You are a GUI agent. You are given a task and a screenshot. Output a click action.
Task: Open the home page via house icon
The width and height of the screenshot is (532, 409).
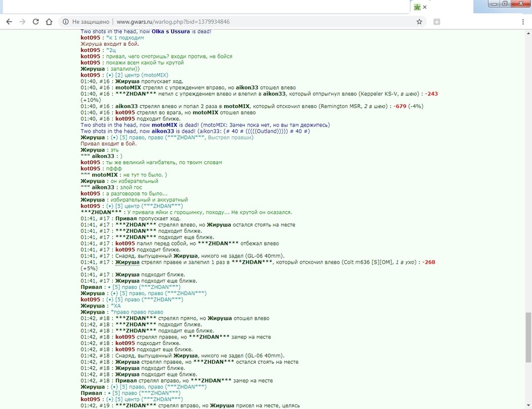click(x=49, y=22)
